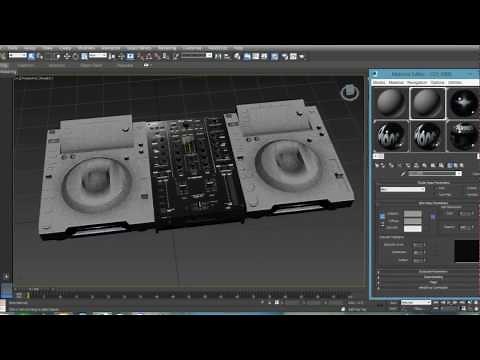Expand the Extended Parameters rollout
This screenshot has width=480, height=360.
tap(433, 272)
